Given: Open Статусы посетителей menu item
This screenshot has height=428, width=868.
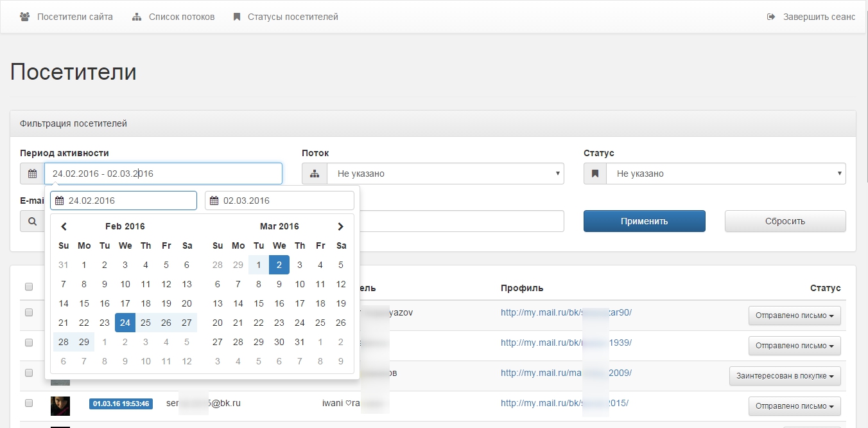Looking at the screenshot, I should (286, 17).
